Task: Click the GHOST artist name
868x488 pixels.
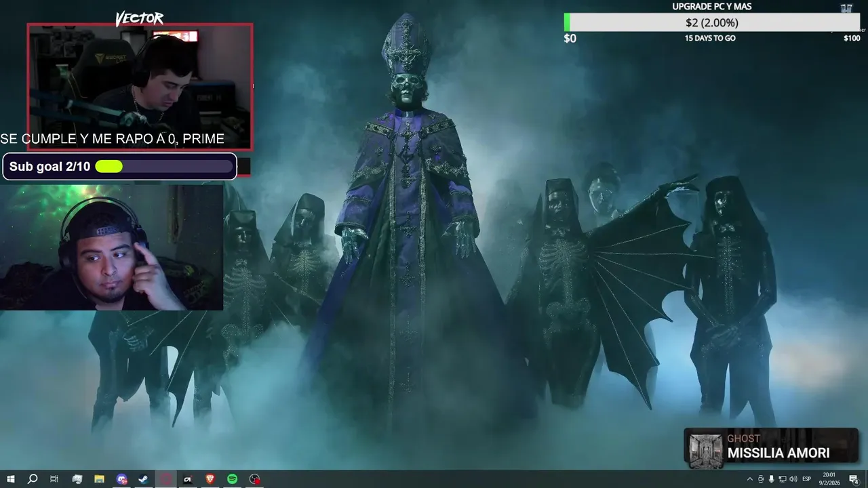Action: 744,439
